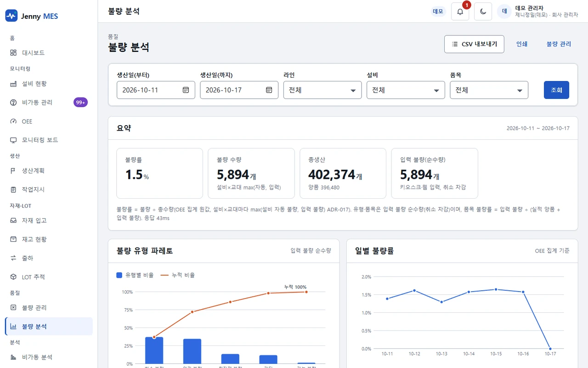Open 불량 관리 link in the page header

[x=559, y=44]
